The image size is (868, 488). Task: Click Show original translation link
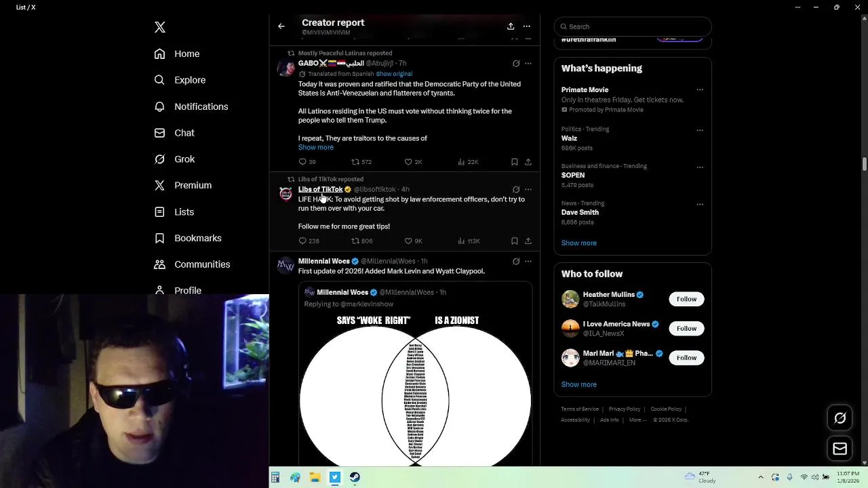click(x=394, y=74)
